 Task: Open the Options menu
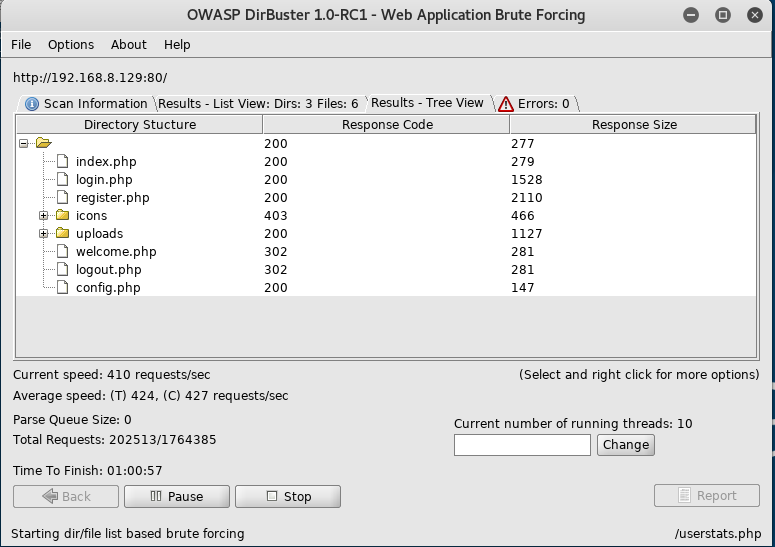(71, 44)
